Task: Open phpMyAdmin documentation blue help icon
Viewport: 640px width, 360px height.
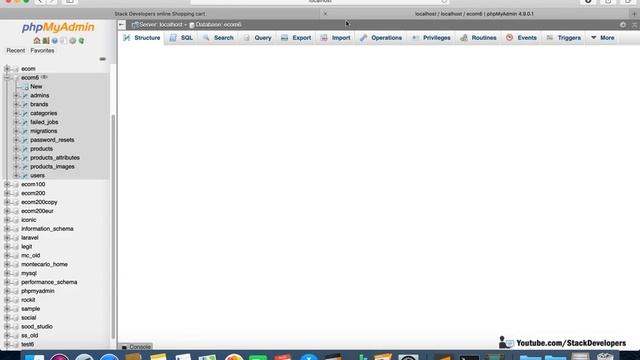Action: [x=55, y=41]
